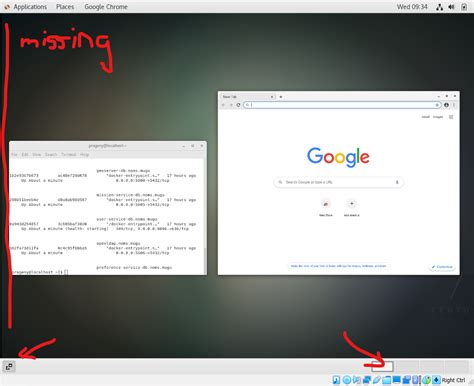Click the mission-service-db line in terminal
The width and height of the screenshot is (474, 386).
[130, 195]
